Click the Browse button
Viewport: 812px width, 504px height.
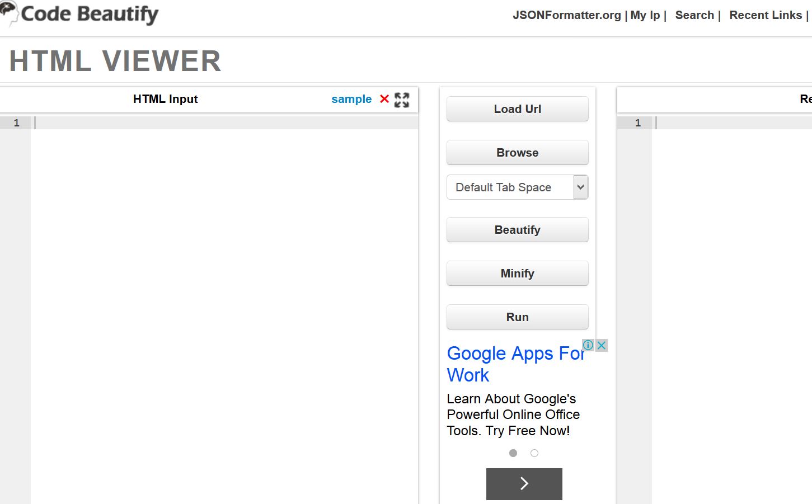518,153
